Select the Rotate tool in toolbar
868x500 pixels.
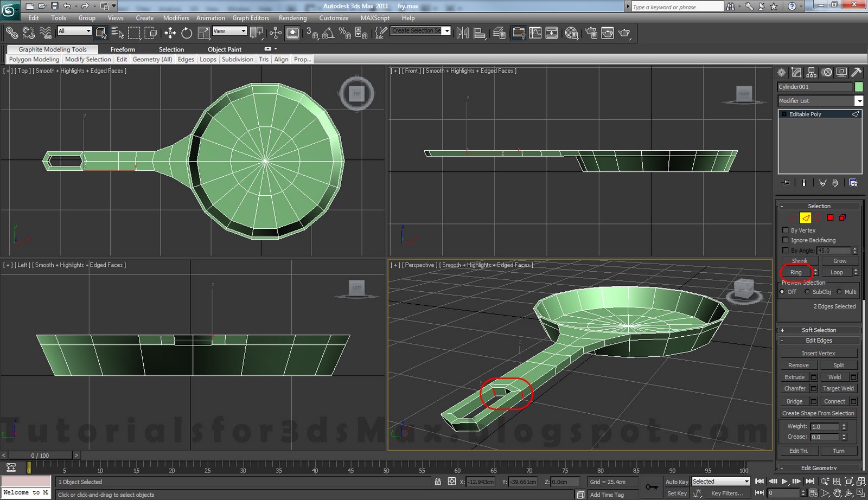tap(187, 33)
